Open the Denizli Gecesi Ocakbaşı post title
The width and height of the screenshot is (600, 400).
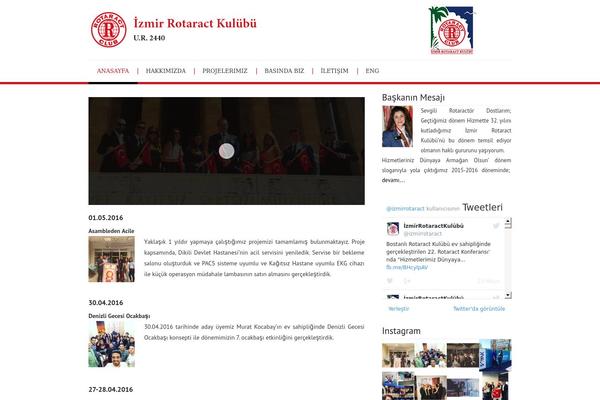point(119,316)
